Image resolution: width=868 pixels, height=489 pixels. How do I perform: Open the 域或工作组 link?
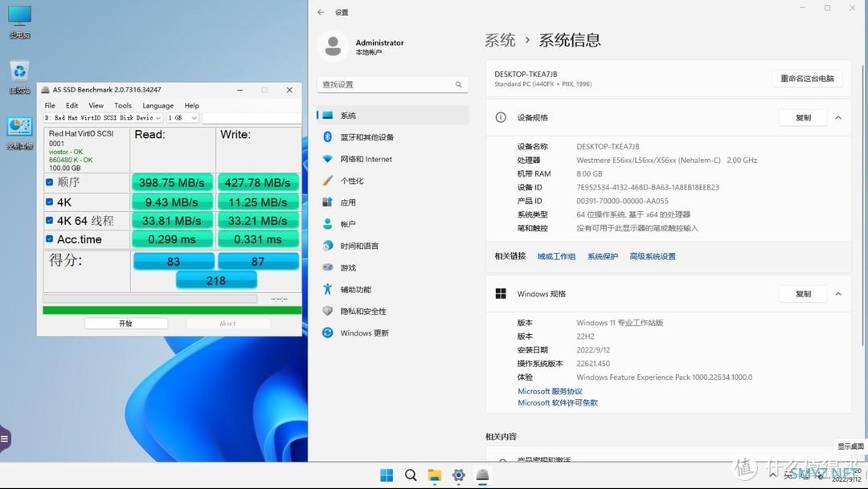coord(556,256)
